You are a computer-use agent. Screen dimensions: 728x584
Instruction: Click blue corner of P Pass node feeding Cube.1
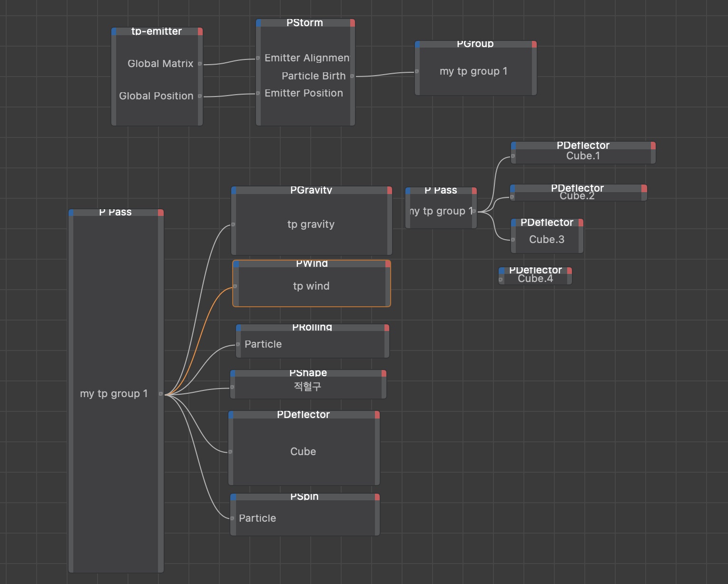pyautogui.click(x=408, y=191)
